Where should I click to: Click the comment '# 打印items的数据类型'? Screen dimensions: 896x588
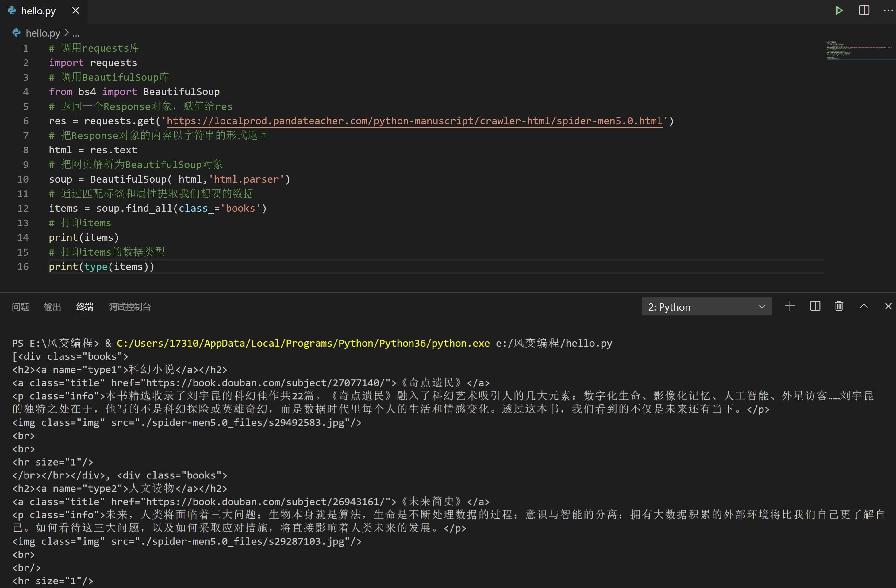(x=107, y=252)
